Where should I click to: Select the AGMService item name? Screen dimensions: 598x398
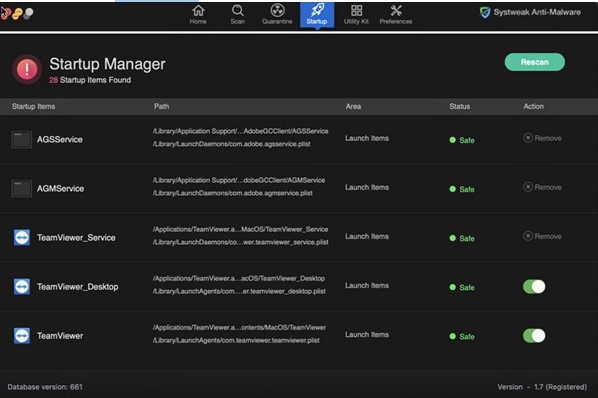click(60, 189)
